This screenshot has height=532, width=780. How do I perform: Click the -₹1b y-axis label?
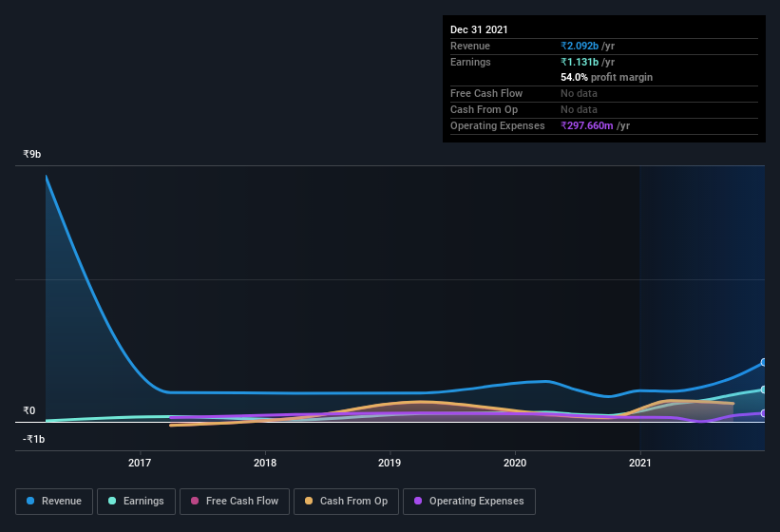click(34, 439)
